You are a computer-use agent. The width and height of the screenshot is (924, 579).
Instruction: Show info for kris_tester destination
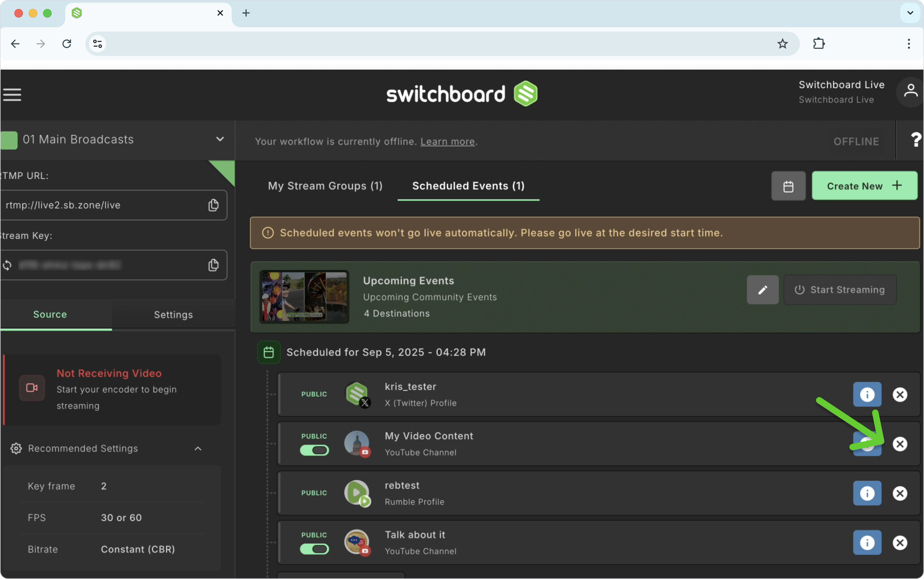pyautogui.click(x=867, y=394)
